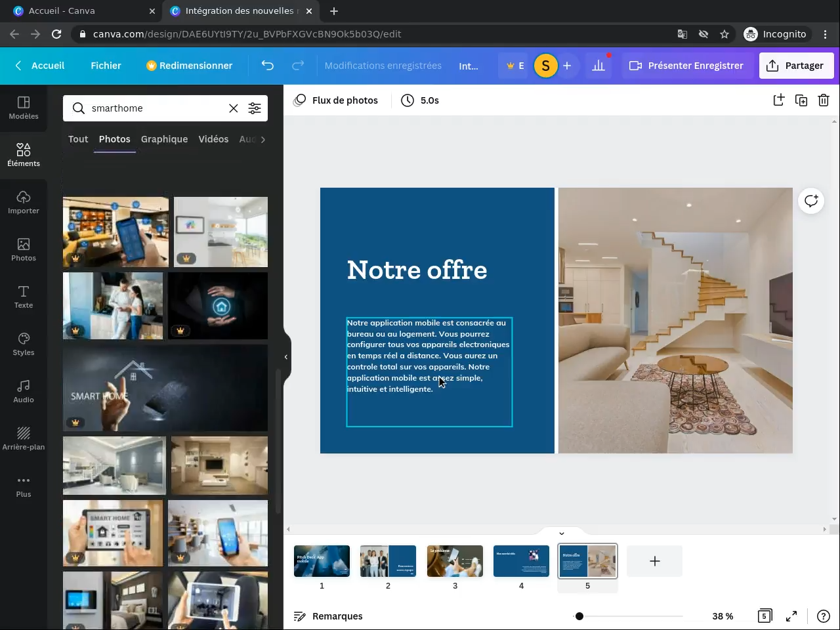Image resolution: width=840 pixels, height=630 pixels.
Task: Select slide 3 thumbnail
Action: (455, 561)
